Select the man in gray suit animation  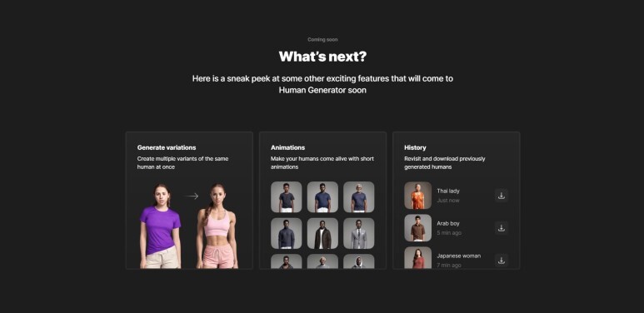coord(358,233)
